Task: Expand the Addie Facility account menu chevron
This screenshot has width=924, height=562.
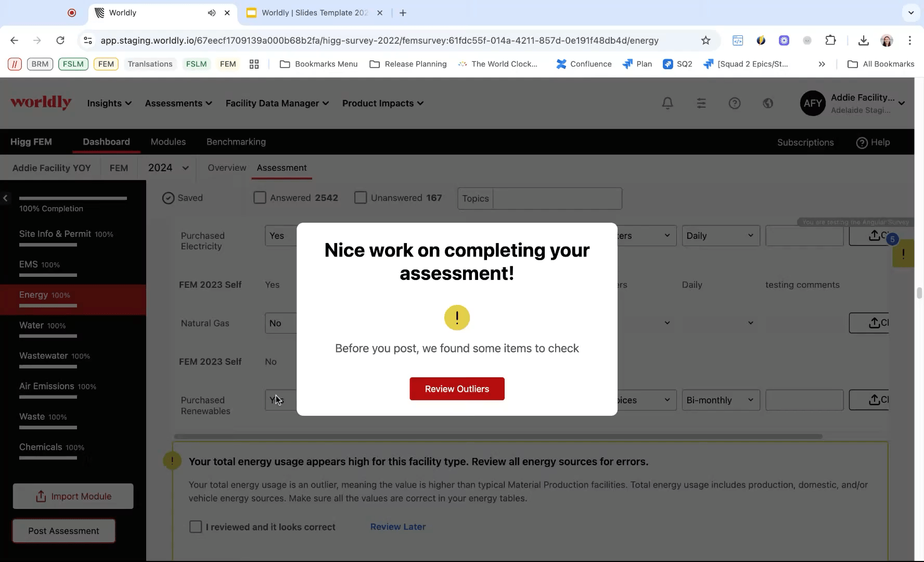Action: pos(902,103)
